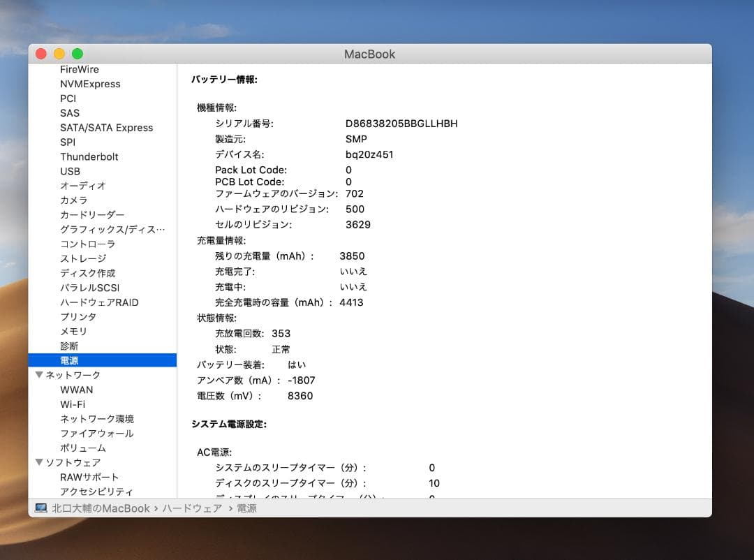Select NVMExpress in the sidebar
Viewport: 754px width, 560px height.
(x=90, y=83)
